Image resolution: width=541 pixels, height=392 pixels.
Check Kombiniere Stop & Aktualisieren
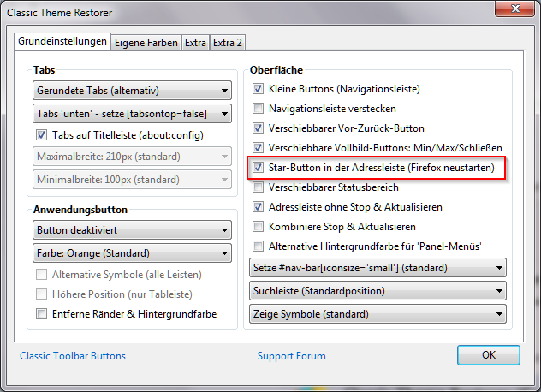point(259,227)
